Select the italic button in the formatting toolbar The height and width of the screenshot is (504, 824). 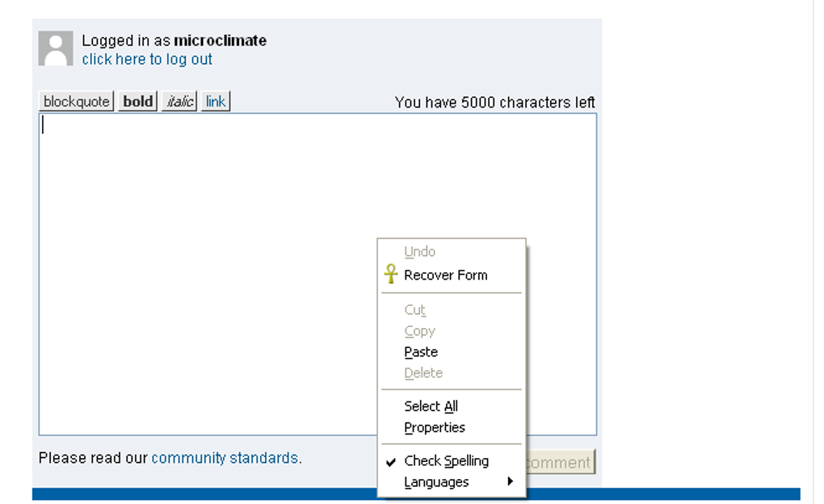[178, 101]
